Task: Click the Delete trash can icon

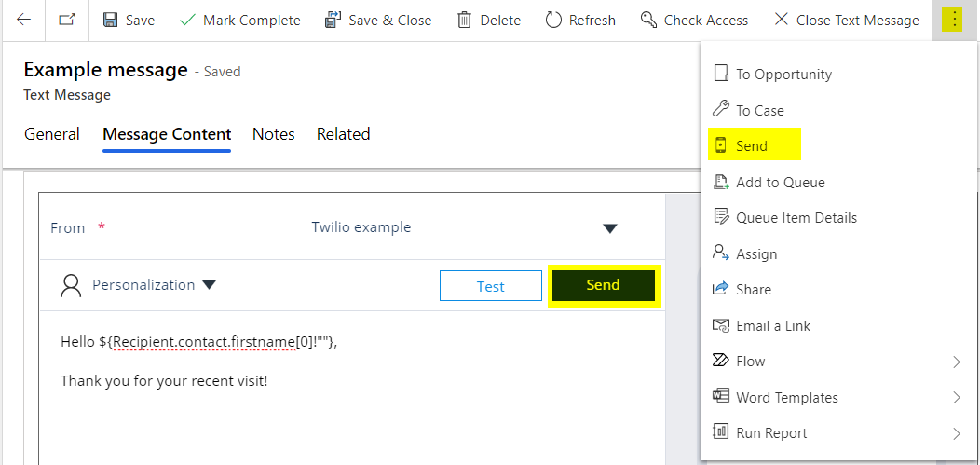Action: [x=464, y=20]
